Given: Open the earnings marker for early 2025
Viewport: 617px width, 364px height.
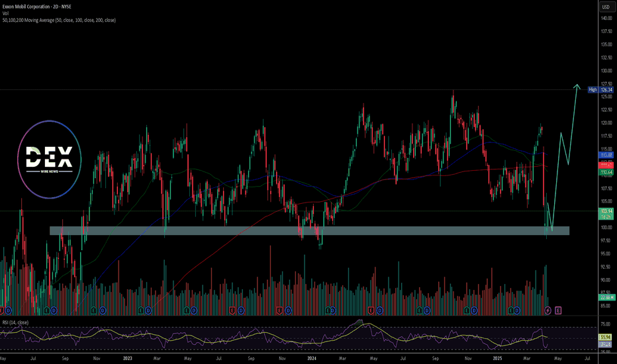Looking at the screenshot, I should 511,310.
